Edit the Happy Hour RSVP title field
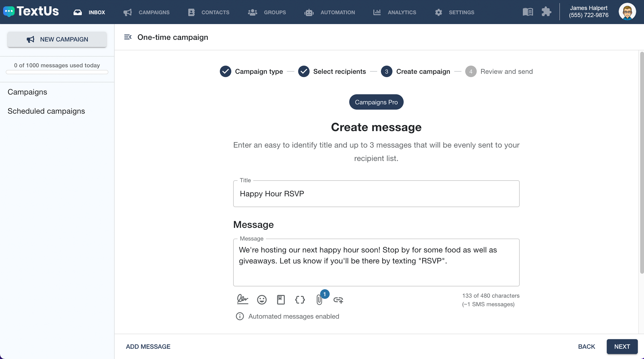 [376, 193]
